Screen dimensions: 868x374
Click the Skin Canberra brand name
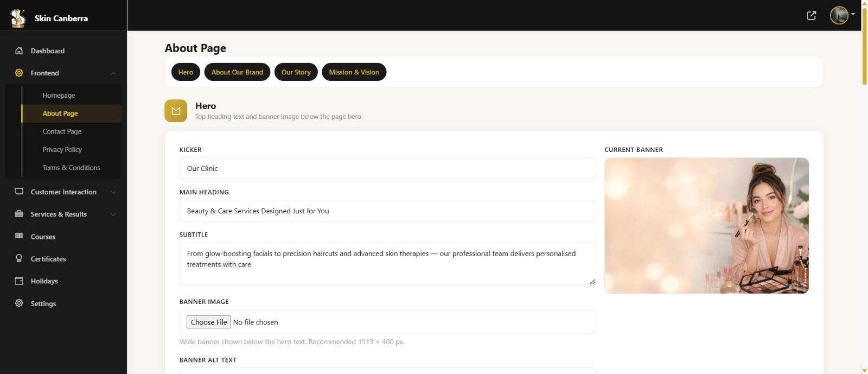61,18
